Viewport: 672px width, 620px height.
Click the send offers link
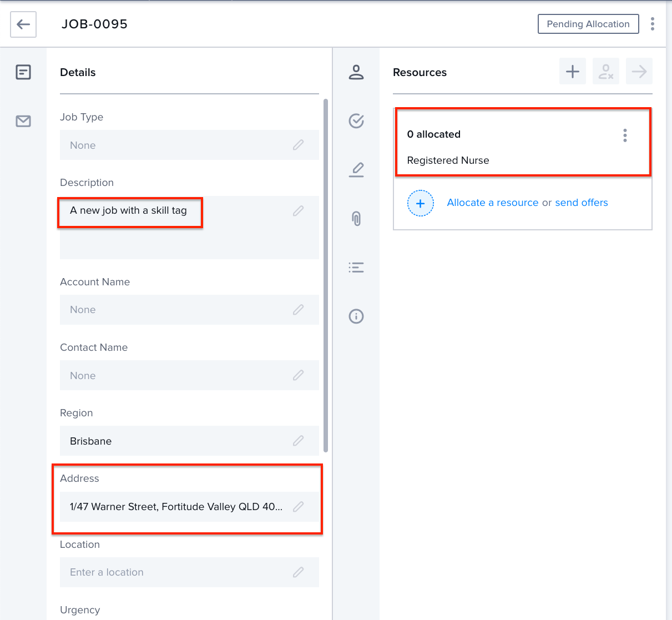coord(582,203)
